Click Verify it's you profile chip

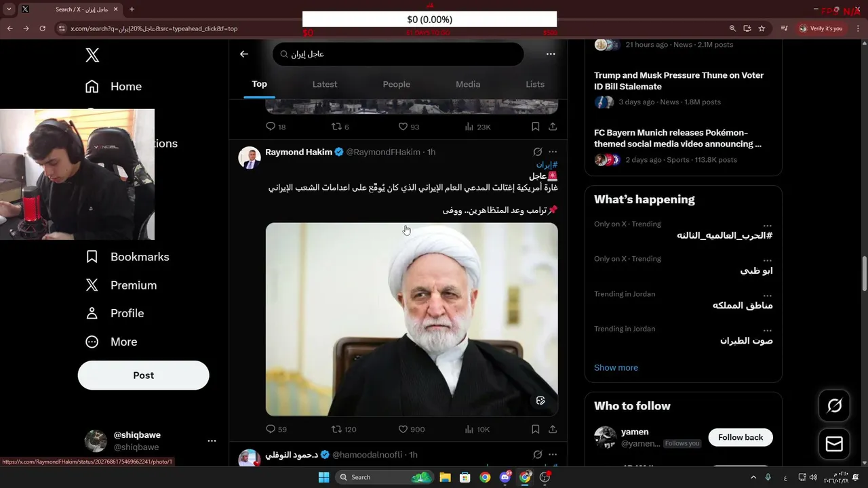click(x=821, y=28)
